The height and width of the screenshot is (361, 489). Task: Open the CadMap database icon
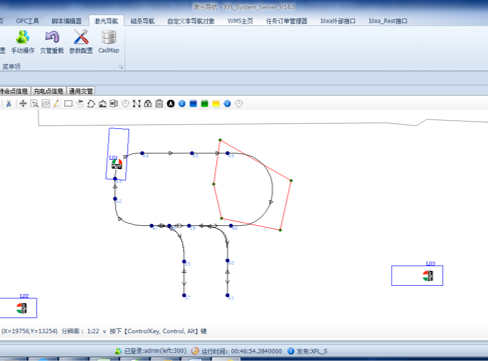pyautogui.click(x=109, y=41)
